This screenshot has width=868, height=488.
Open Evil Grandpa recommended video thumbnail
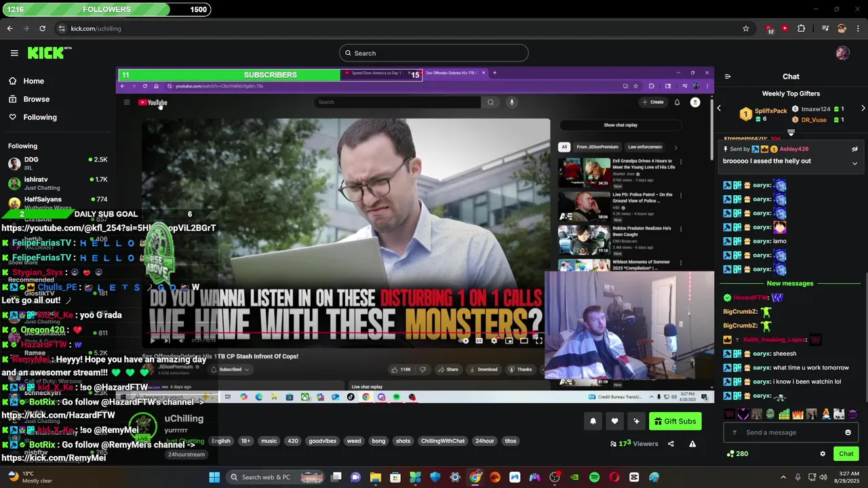pos(584,173)
